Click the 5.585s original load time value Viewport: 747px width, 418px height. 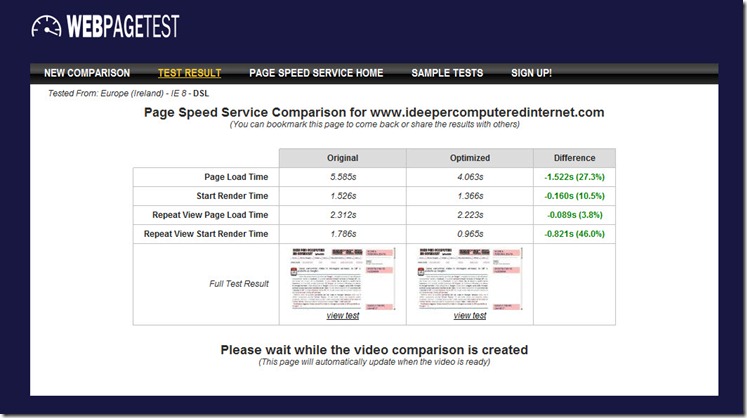[x=343, y=177]
